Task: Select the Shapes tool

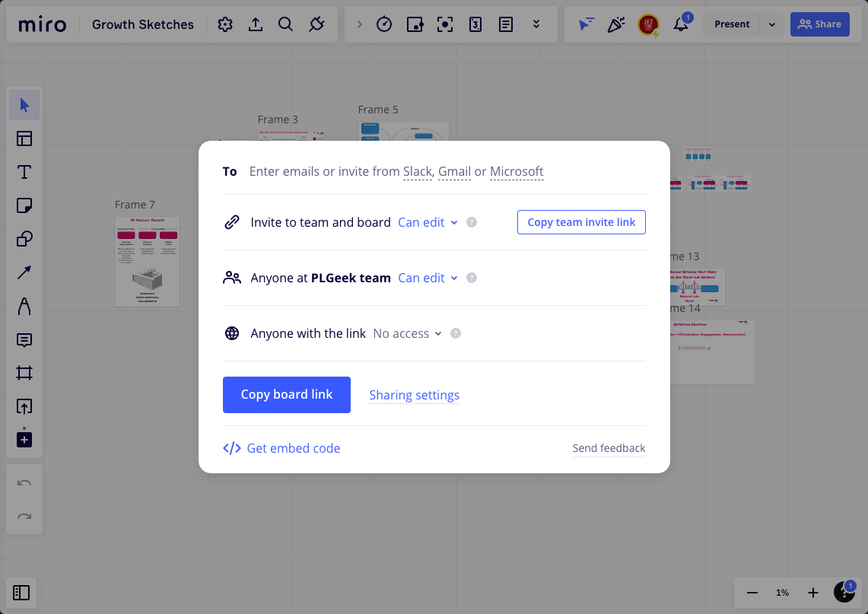Action: (24, 239)
